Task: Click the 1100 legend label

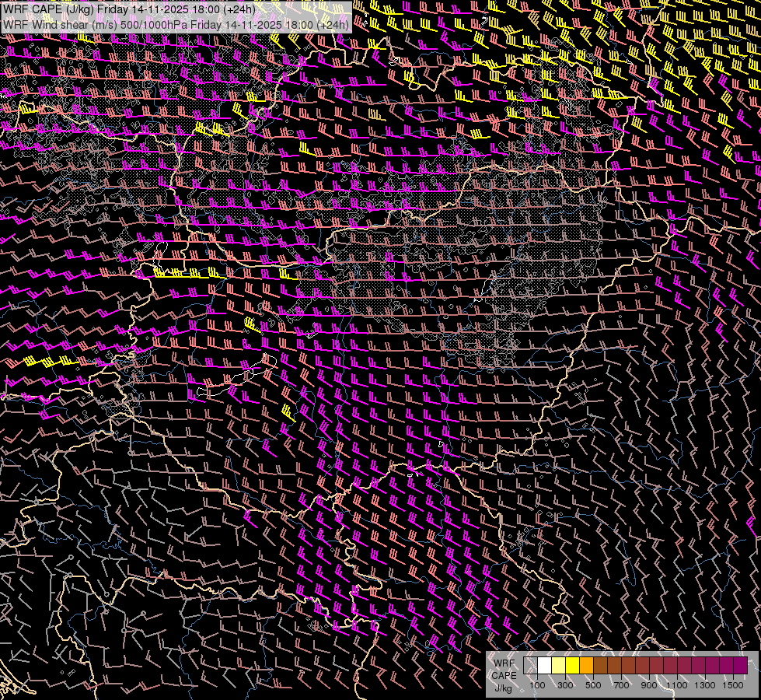Action: pos(676,685)
